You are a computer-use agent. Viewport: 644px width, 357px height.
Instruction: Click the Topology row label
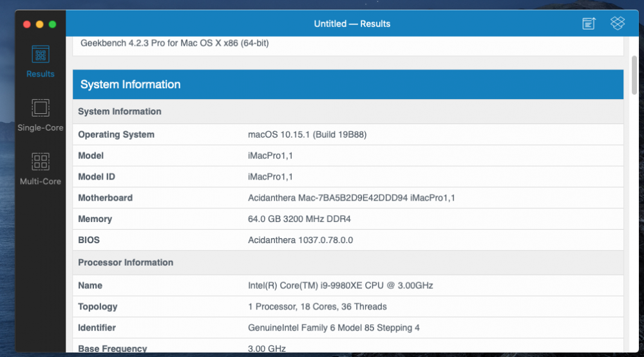tap(98, 307)
